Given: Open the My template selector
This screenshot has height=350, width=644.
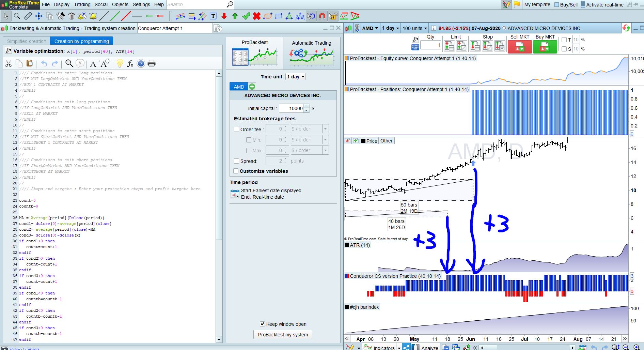Looking at the screenshot, I should [x=537, y=4].
